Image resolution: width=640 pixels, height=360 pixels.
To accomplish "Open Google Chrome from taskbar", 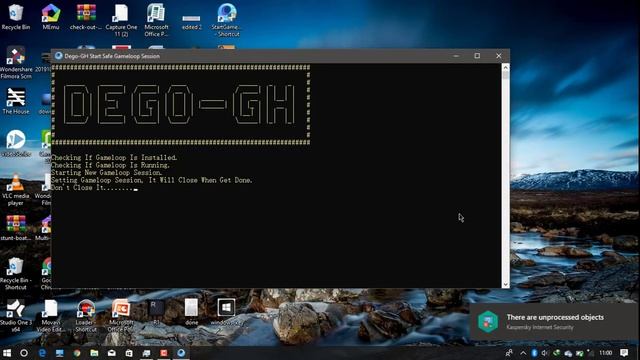I will [77, 353].
